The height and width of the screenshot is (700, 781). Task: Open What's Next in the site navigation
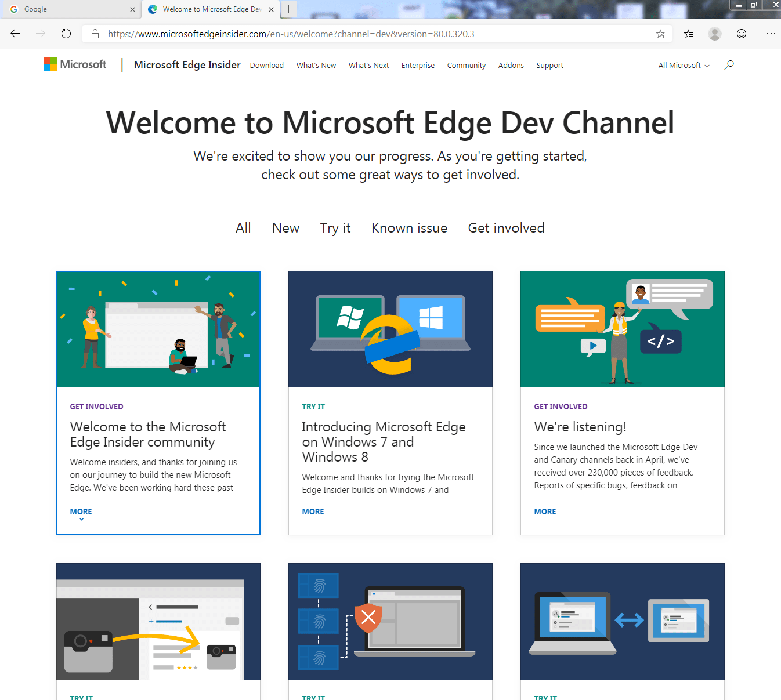pyautogui.click(x=368, y=66)
